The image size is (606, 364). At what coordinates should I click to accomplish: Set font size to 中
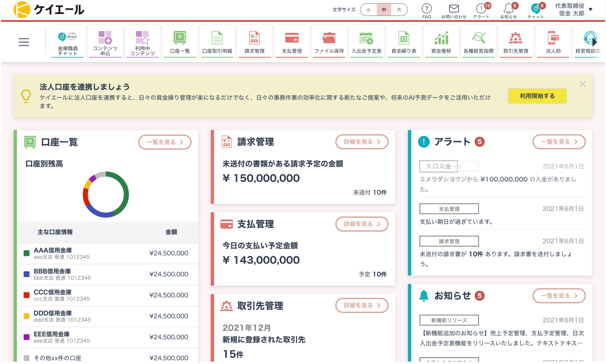tap(384, 10)
